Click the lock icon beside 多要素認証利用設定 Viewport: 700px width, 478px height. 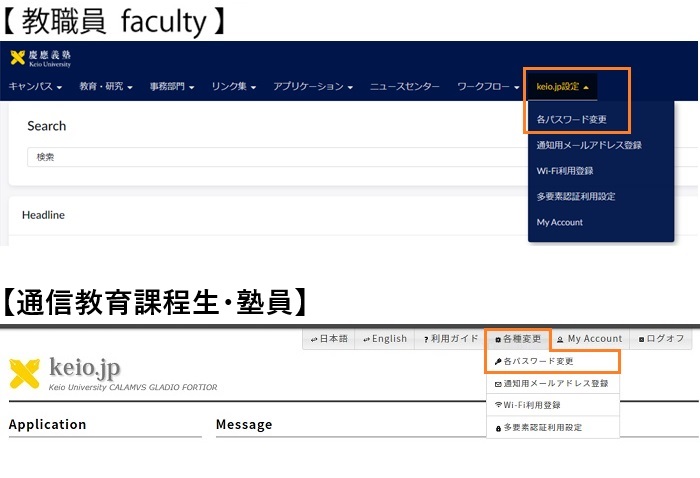coord(497,428)
